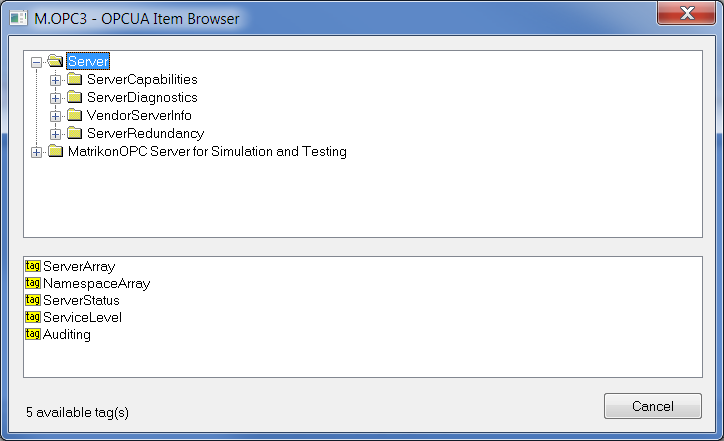Click the ServerDiagnostics folder icon
Screen dimensions: 724x441
[73, 98]
